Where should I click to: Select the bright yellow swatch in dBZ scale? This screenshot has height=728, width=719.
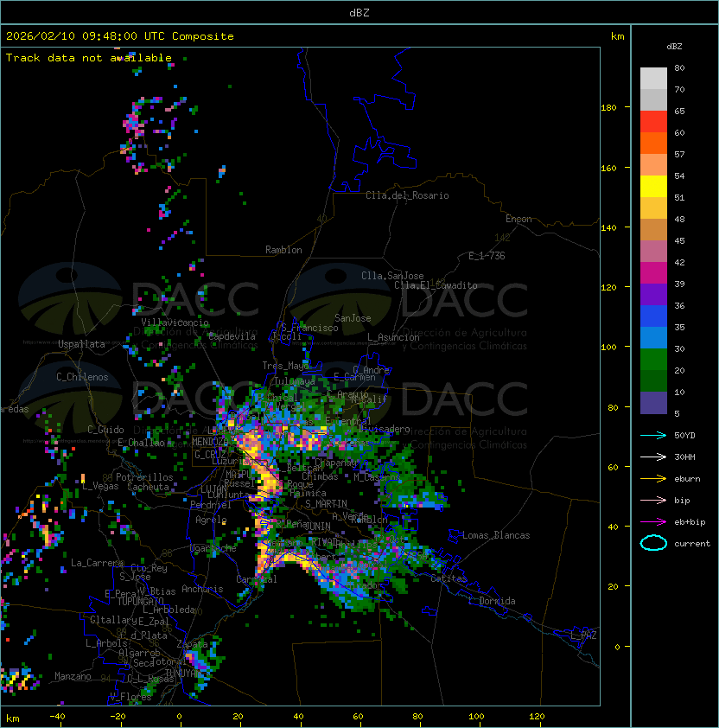[653, 187]
